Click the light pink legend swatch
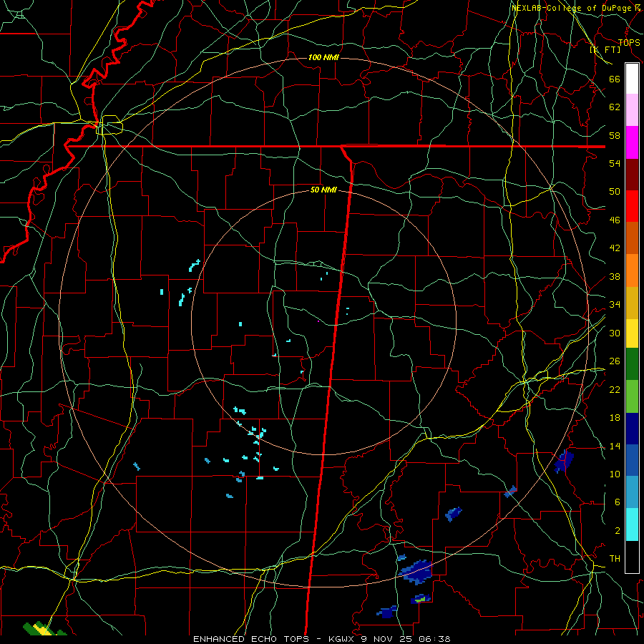Viewport: 644px width, 644px height. point(632,110)
